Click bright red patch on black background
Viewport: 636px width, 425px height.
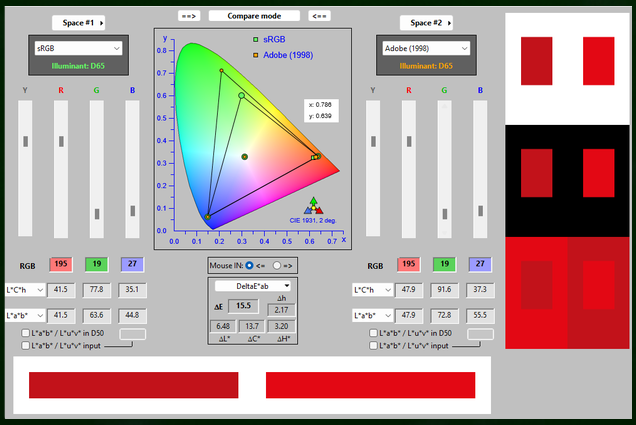(x=598, y=173)
